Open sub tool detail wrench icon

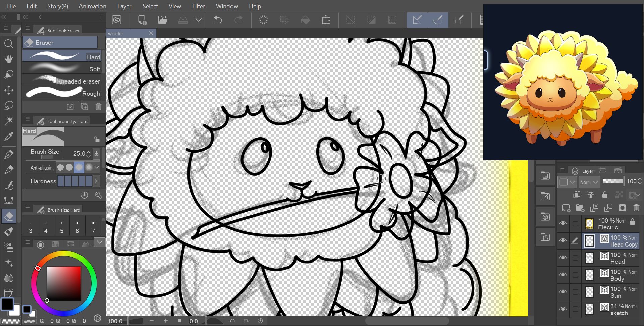[98, 195]
